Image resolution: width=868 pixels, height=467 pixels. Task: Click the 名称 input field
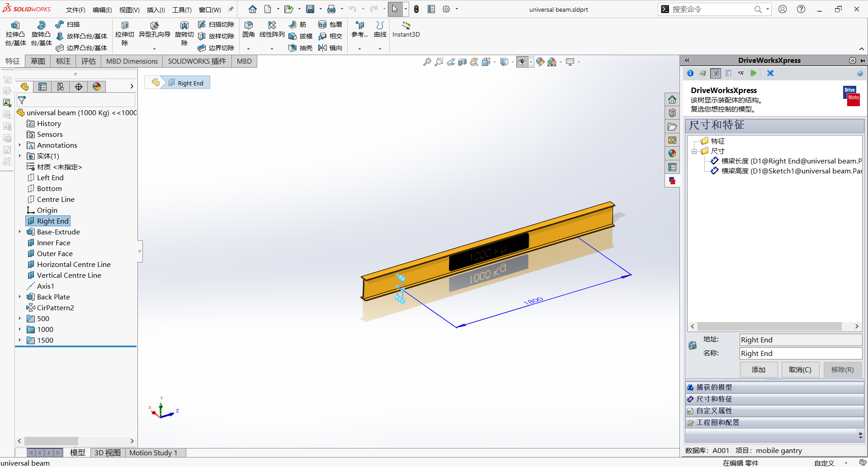(801, 353)
